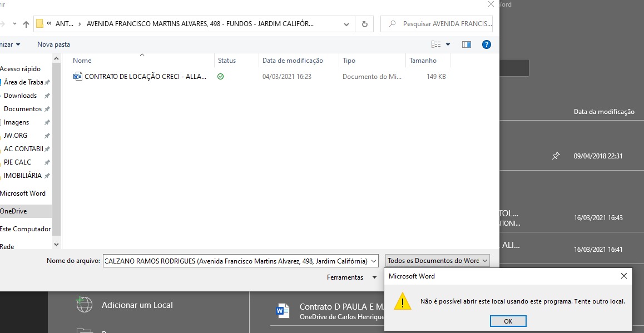The height and width of the screenshot is (333, 644).
Task: Open Documentos in the navigation pane
Action: [23, 109]
